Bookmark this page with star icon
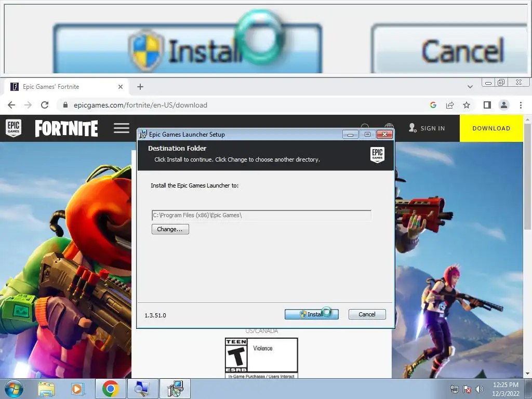 (467, 105)
